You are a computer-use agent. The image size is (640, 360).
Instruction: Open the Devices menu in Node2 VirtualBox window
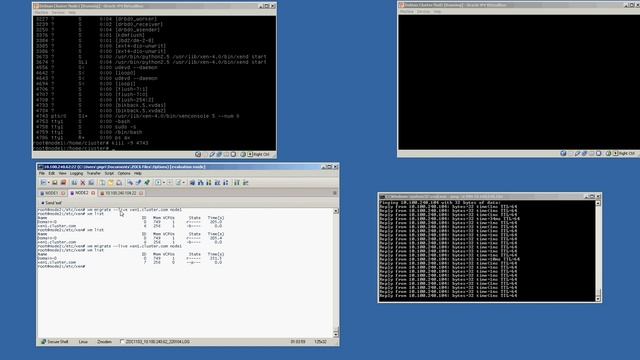(x=423, y=11)
